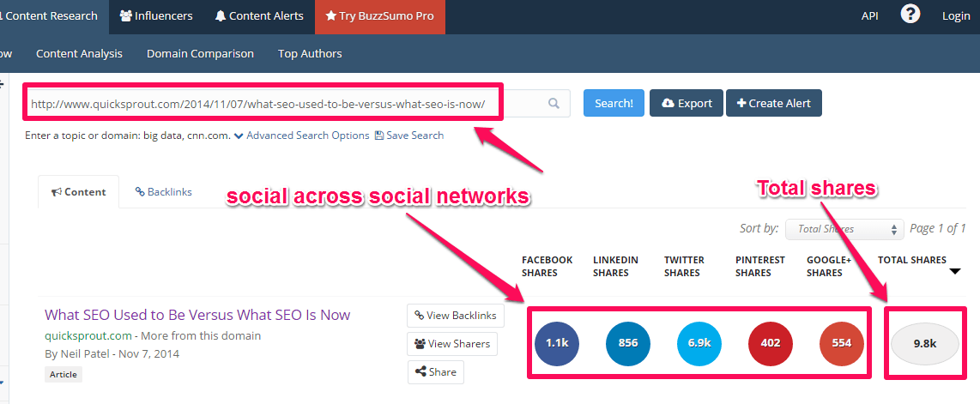
Task: Click the search URL input field
Action: tap(297, 104)
